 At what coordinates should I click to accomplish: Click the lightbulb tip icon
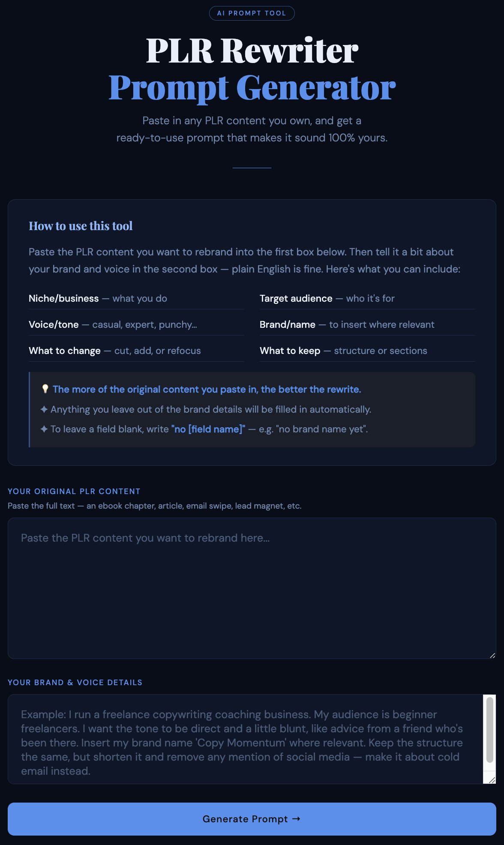pos(45,389)
